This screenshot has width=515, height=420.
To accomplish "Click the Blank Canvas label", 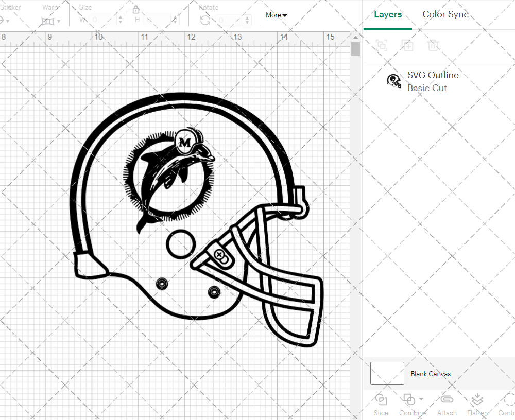I will coord(430,374).
